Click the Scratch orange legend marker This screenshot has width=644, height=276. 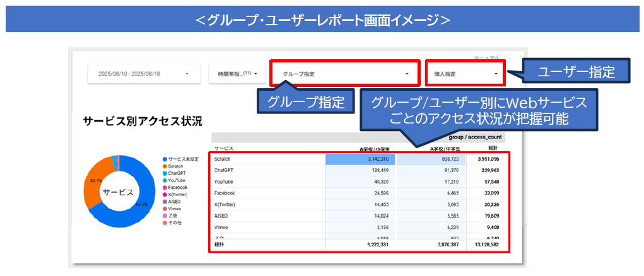(x=165, y=166)
